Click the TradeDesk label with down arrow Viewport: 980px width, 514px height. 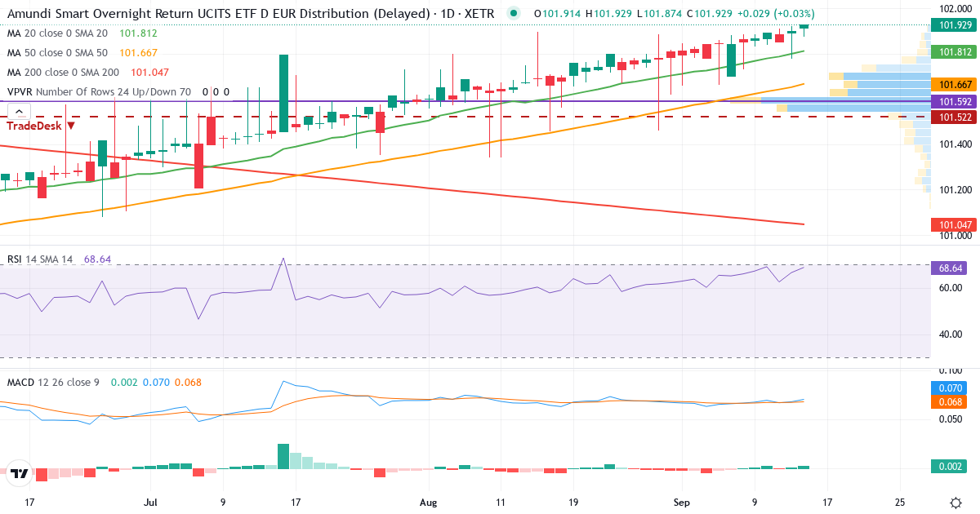(x=42, y=126)
